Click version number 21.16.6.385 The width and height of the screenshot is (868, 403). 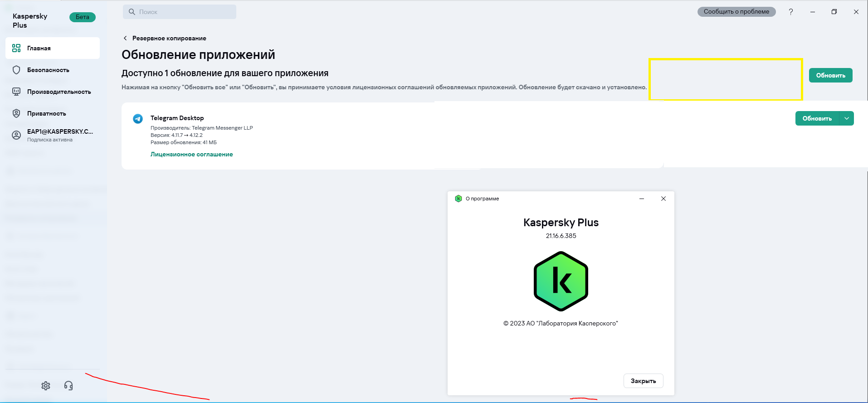[561, 236]
